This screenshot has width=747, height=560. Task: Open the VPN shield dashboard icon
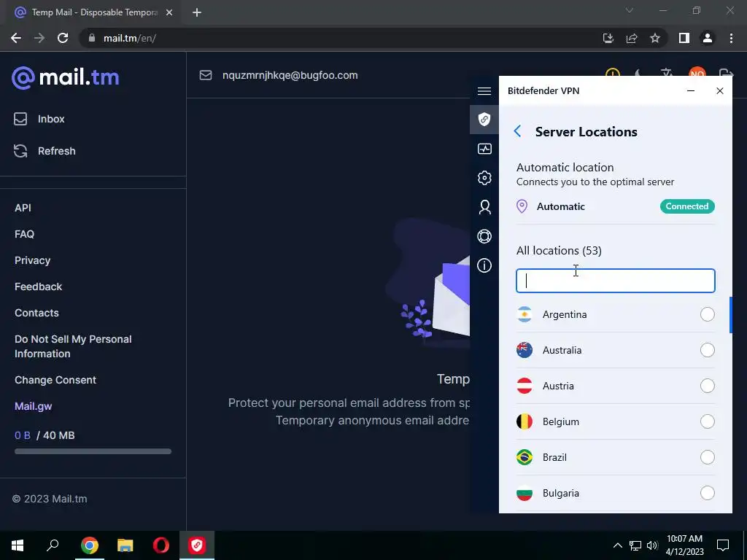484,119
